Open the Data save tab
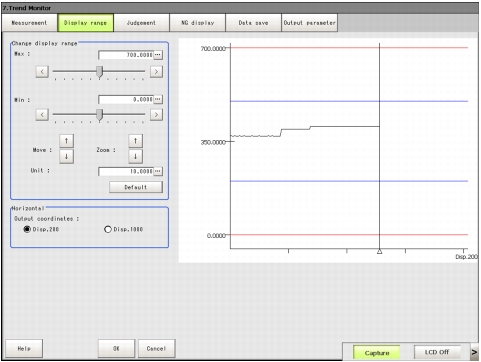This screenshot has height=362, width=481. point(253,23)
